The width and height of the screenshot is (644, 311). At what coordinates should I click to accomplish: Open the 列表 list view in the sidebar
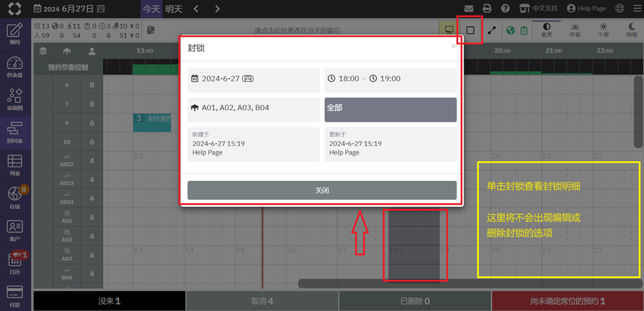pos(15,165)
